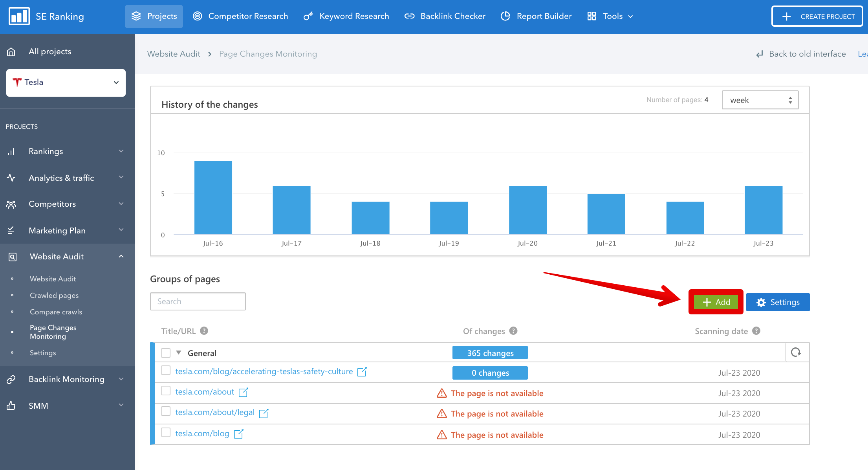This screenshot has width=868, height=470.
Task: Expand the Backlink Monitoring section
Action: click(121, 379)
